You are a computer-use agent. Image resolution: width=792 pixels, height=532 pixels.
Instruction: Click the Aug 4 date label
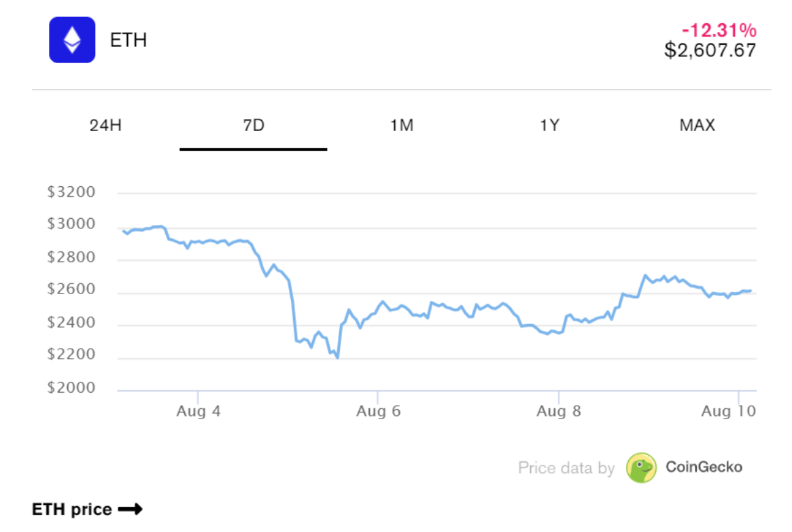coord(198,411)
